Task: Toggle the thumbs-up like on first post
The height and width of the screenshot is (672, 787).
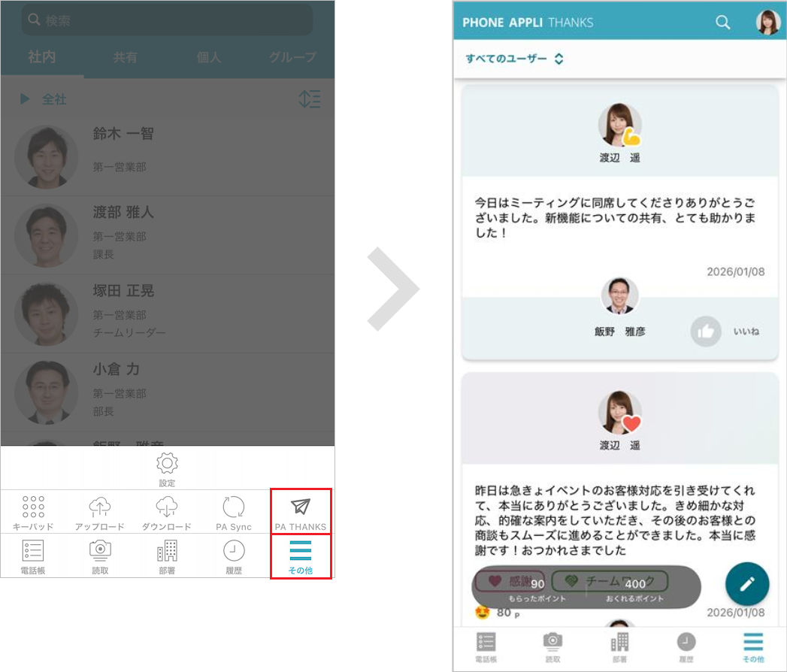Action: (706, 331)
